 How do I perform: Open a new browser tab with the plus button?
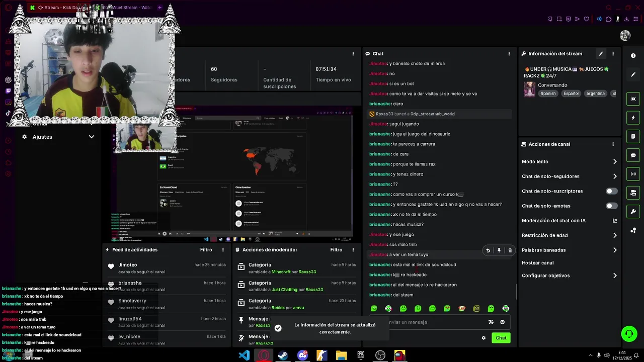tap(159, 8)
